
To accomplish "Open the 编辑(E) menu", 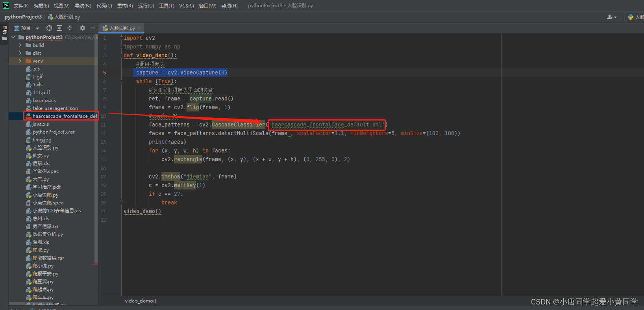I will click(x=41, y=6).
